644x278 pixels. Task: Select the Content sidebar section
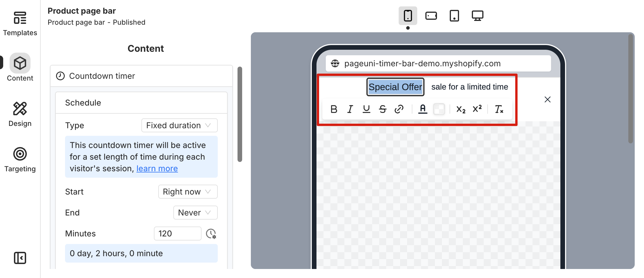[x=20, y=67]
